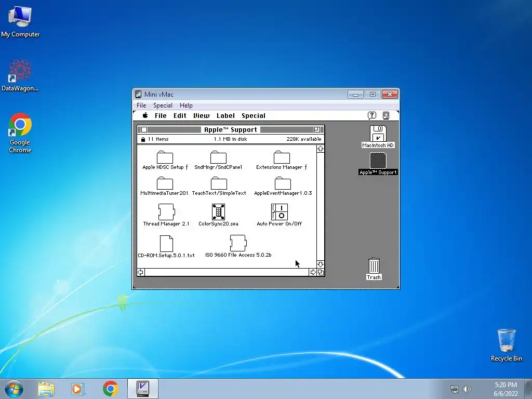Open the Balloon Help question mark menu
Image resolution: width=532 pixels, height=399 pixels.
(372, 116)
